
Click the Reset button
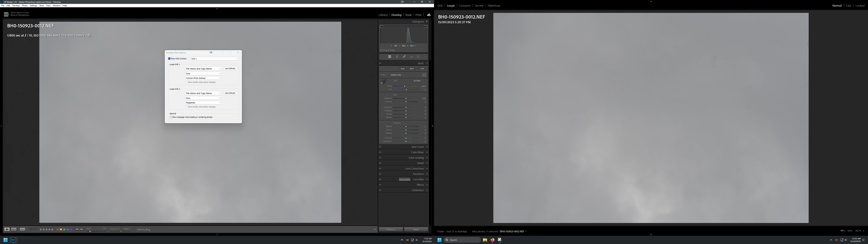click(x=416, y=229)
